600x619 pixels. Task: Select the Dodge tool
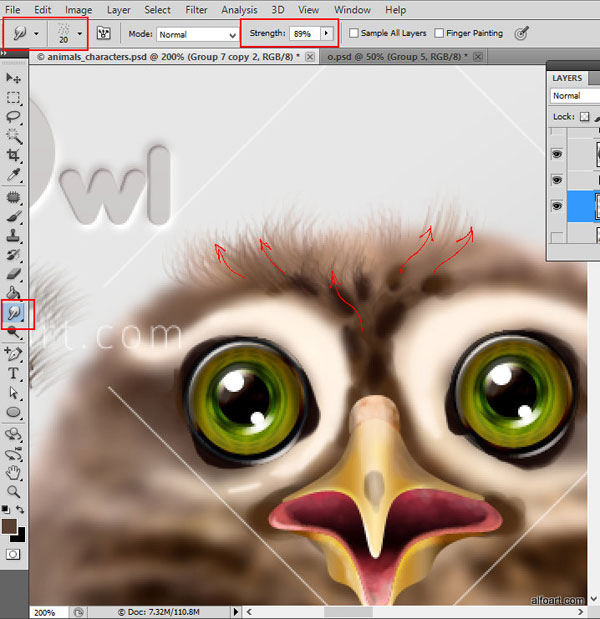[x=13, y=332]
